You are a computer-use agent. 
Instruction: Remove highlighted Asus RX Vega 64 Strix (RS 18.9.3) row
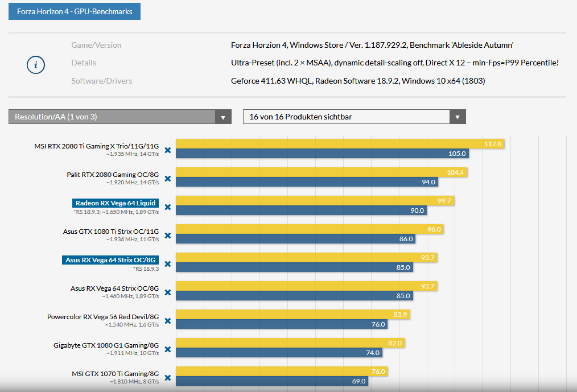tap(168, 264)
